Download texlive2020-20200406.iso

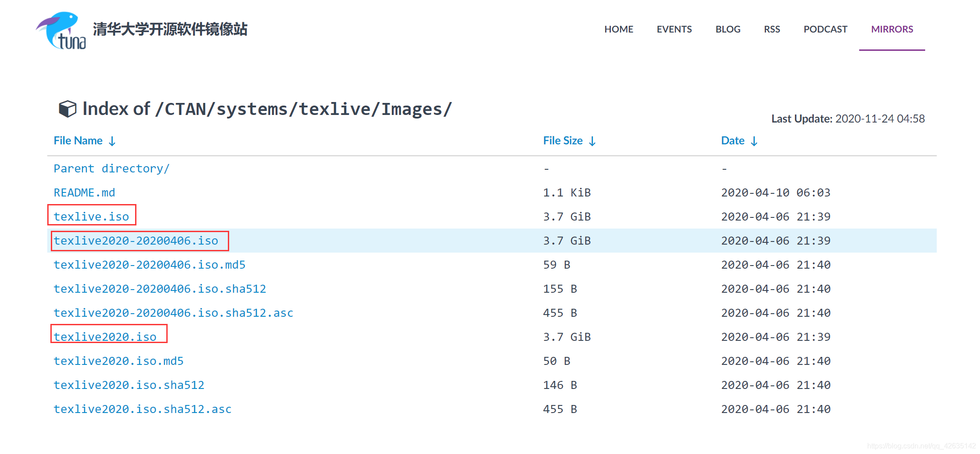coord(136,241)
